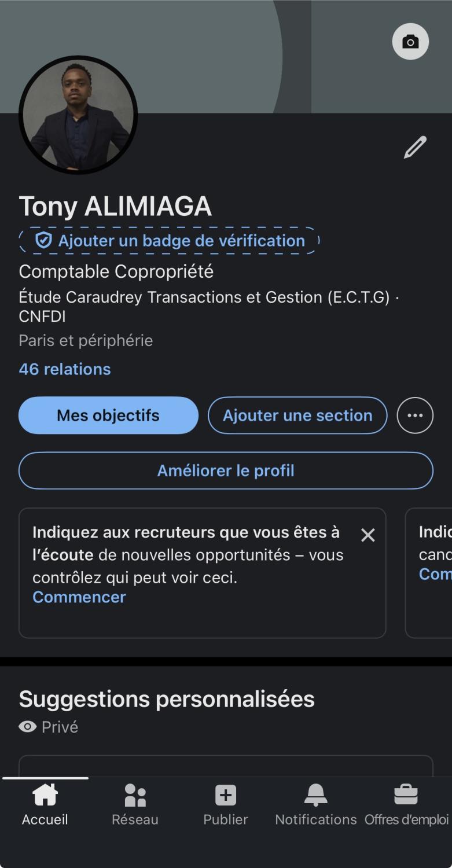Open the three-dots more options button
Screen dimensions: 452x868
415,415
